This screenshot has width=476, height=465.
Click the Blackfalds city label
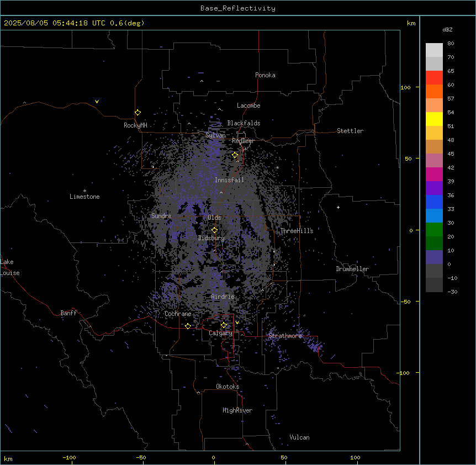(244, 123)
